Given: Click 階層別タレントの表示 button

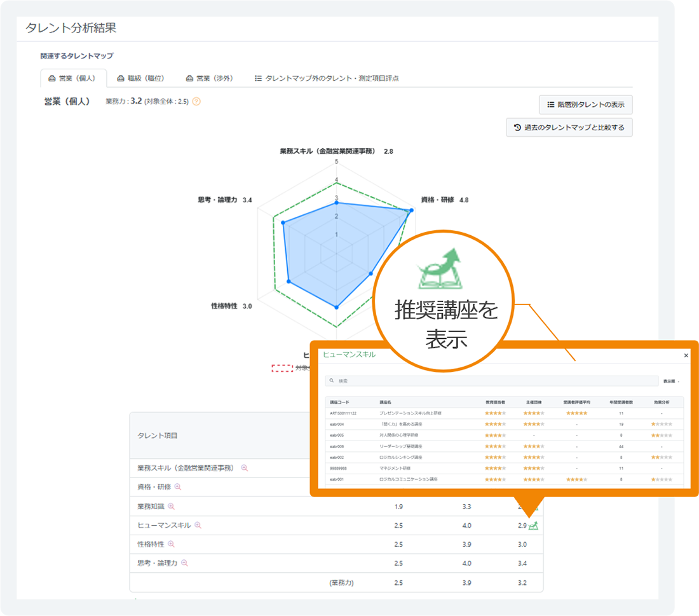Looking at the screenshot, I should [x=585, y=104].
